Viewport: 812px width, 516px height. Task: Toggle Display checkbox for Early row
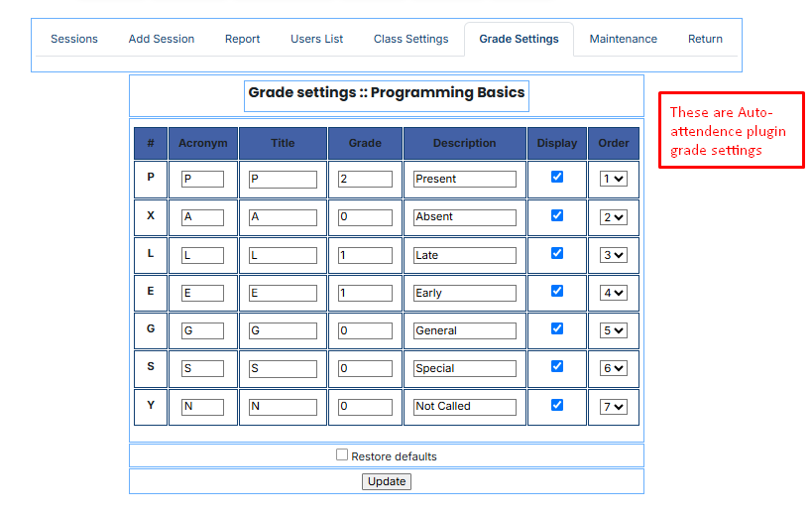tap(557, 291)
